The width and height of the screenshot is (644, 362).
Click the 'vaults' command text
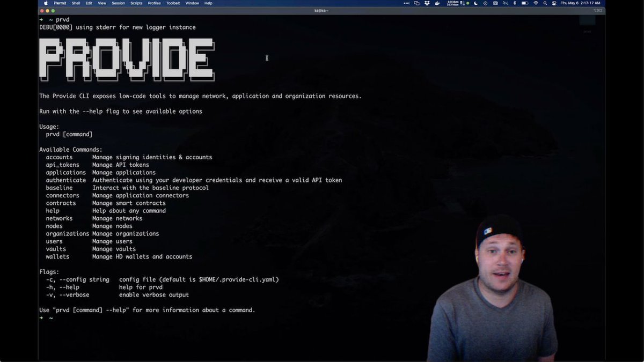coord(56,249)
